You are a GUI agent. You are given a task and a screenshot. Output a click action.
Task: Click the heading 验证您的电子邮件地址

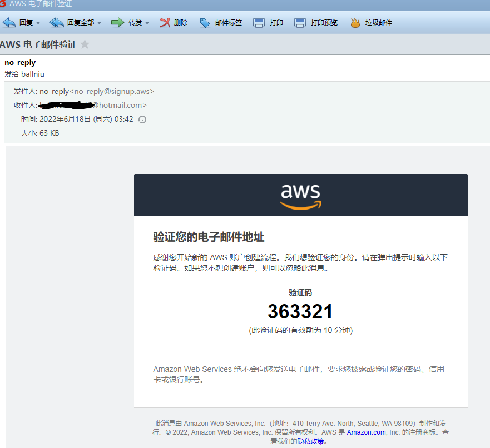209,237
